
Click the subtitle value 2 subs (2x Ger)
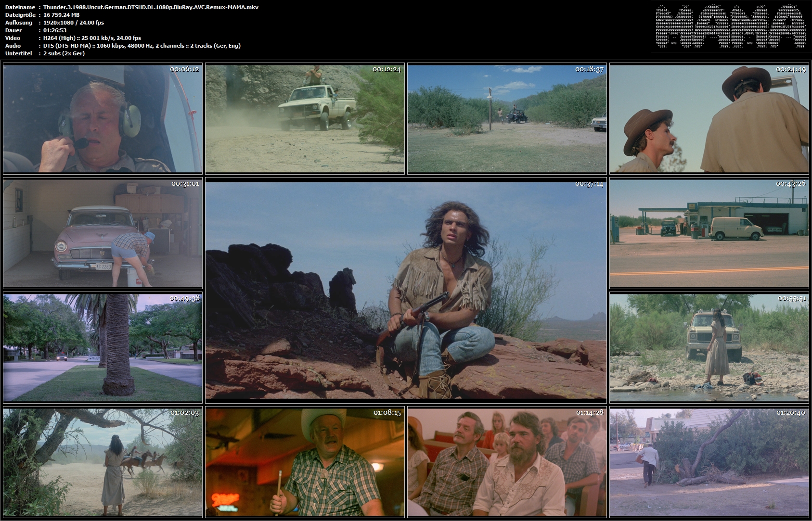64,53
